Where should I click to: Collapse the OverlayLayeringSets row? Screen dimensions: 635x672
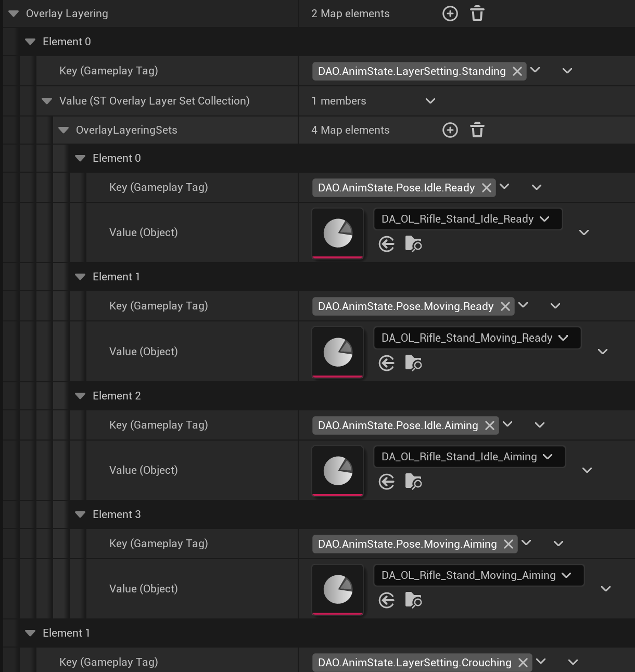pyautogui.click(x=63, y=130)
